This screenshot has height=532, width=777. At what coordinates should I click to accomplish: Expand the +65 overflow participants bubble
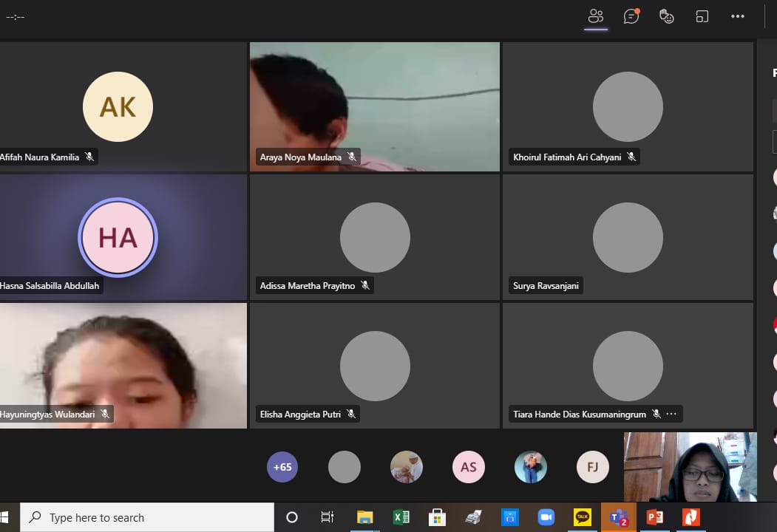(282, 467)
